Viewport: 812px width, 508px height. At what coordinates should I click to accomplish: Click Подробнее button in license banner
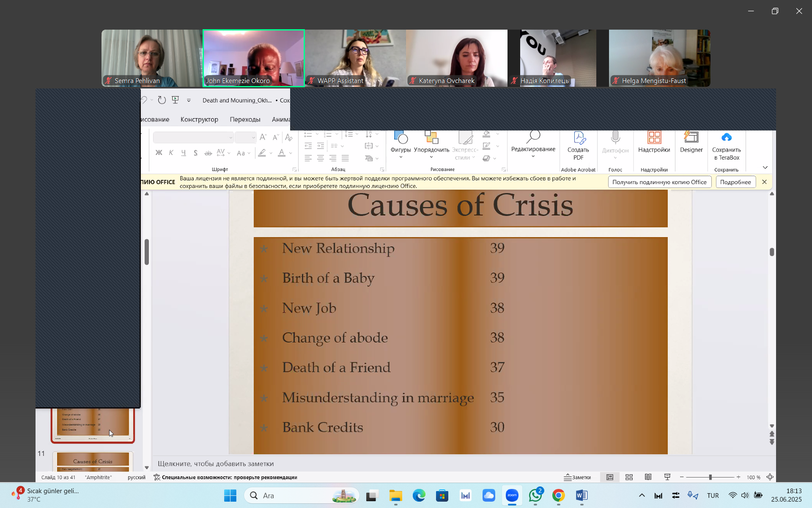(735, 182)
